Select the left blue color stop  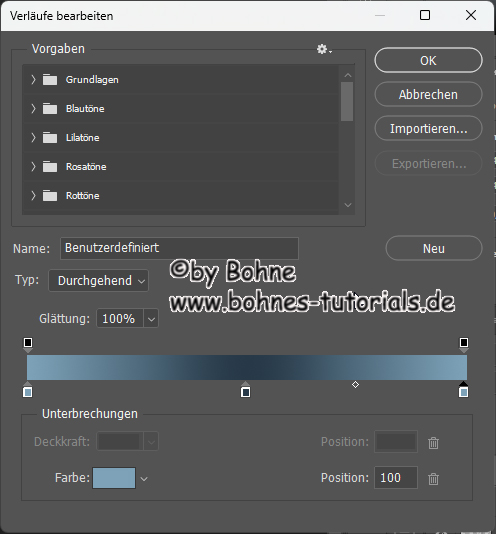coord(28,390)
